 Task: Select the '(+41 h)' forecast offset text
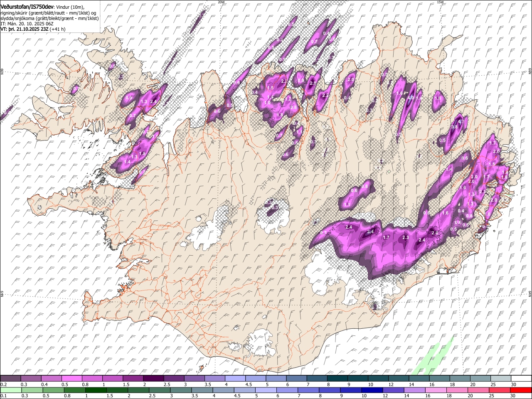coord(57,29)
